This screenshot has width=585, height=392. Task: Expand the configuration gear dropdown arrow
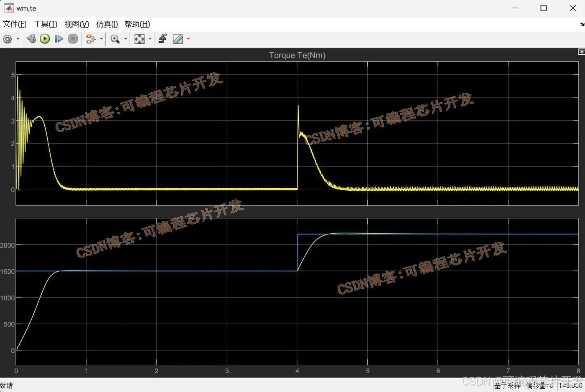tap(18, 39)
